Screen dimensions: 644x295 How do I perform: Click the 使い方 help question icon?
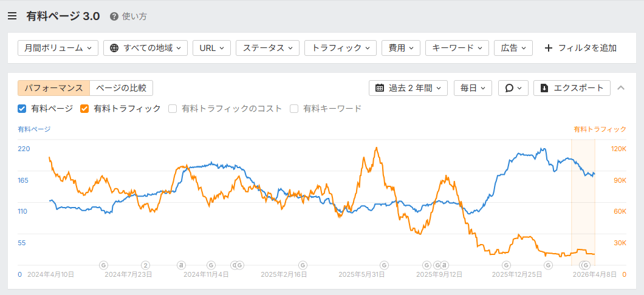[x=114, y=16]
